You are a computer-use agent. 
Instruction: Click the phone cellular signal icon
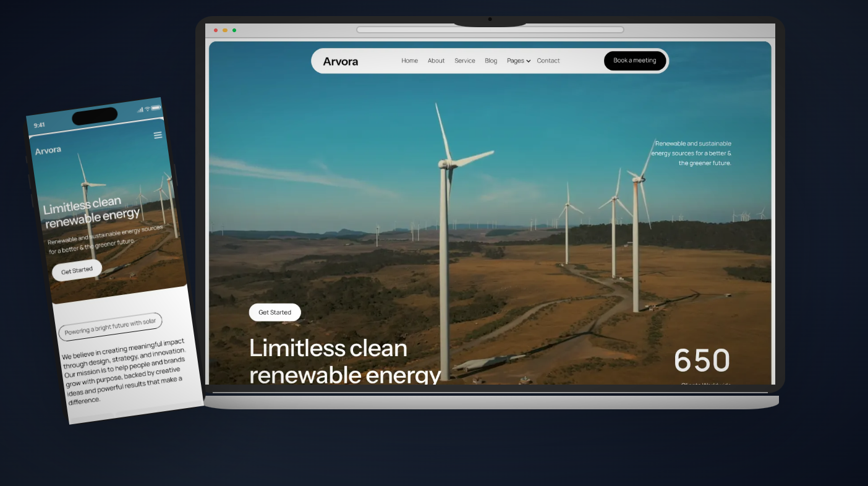140,110
